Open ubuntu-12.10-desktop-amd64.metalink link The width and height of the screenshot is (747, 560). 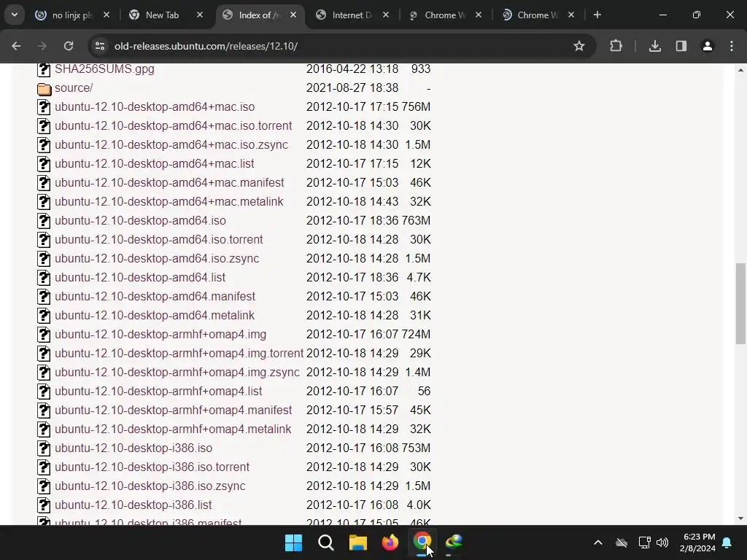pos(155,315)
